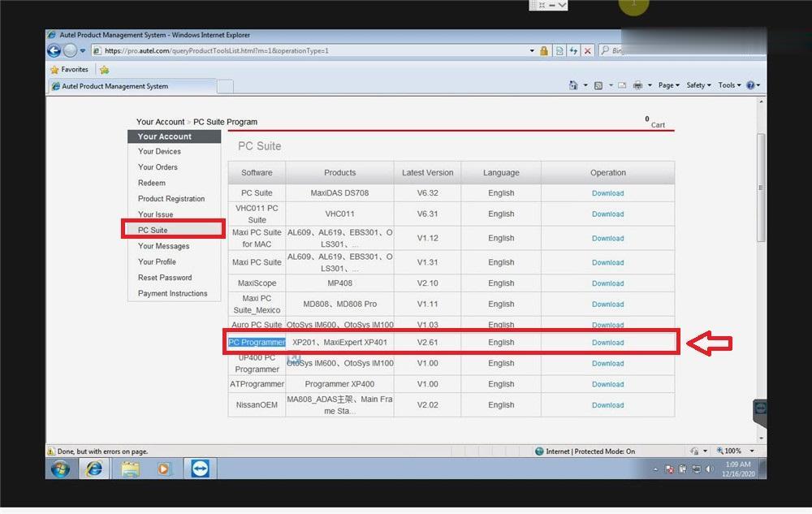The width and height of the screenshot is (812, 514).
Task: Open the Cart link
Action: point(658,125)
